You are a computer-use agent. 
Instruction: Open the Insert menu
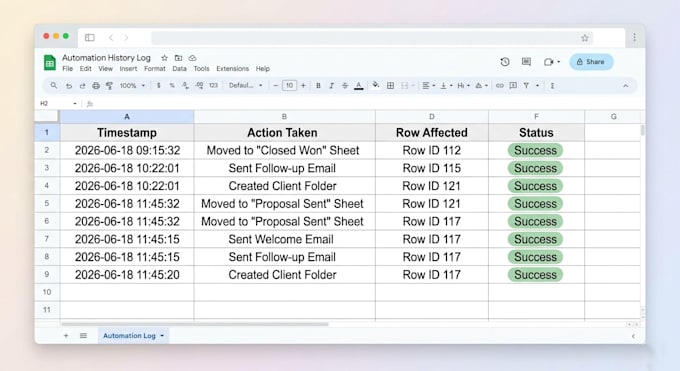[x=128, y=69]
